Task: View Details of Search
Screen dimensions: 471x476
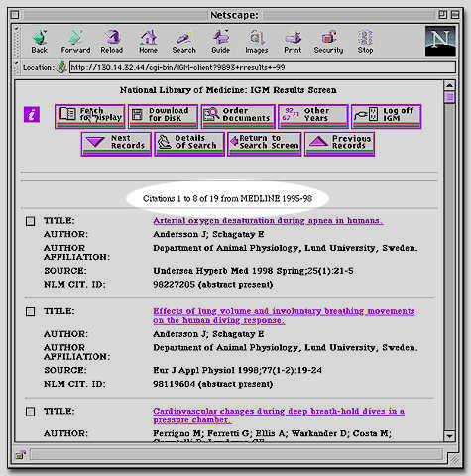Action: point(189,144)
